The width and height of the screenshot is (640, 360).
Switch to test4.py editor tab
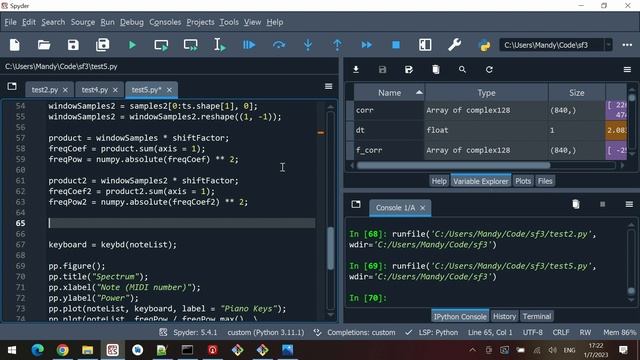pos(95,89)
